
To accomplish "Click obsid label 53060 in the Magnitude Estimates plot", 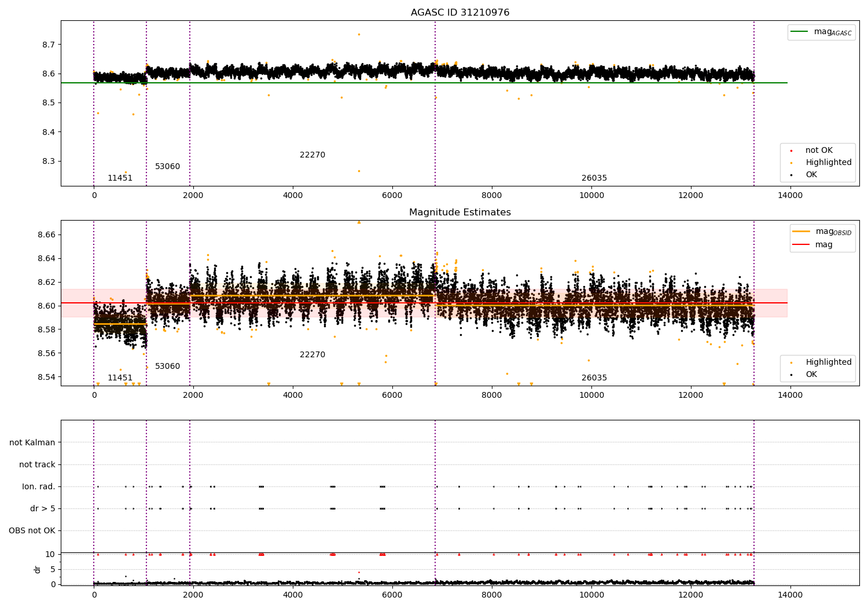I will [167, 367].
